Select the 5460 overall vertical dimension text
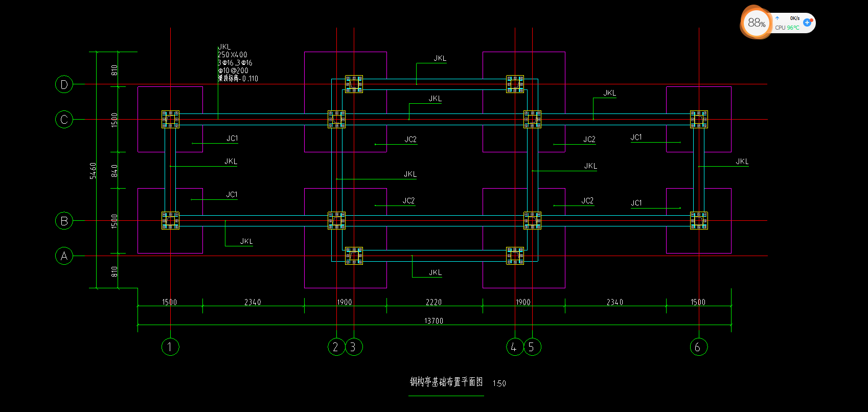868x412 pixels. coord(93,170)
